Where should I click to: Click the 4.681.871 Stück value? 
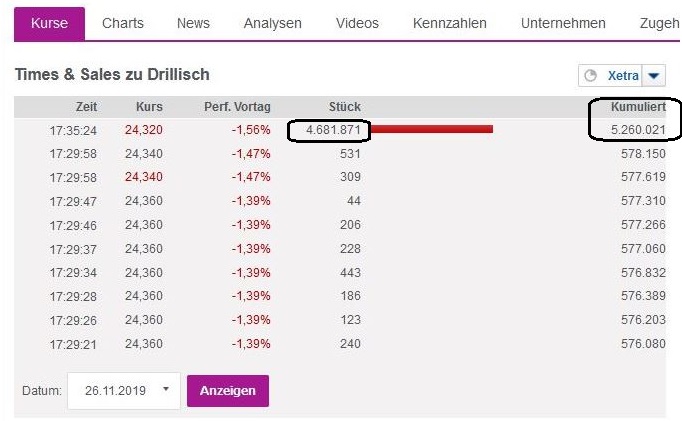[329, 130]
